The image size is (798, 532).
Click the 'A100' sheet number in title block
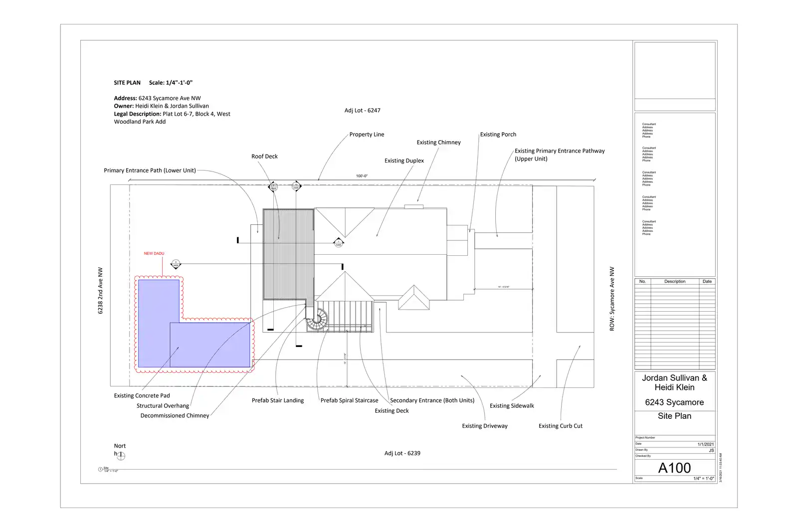674,468
